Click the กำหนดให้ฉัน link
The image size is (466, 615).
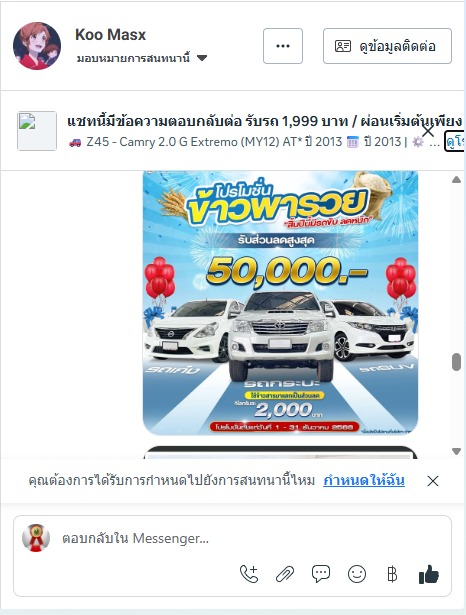tap(364, 480)
